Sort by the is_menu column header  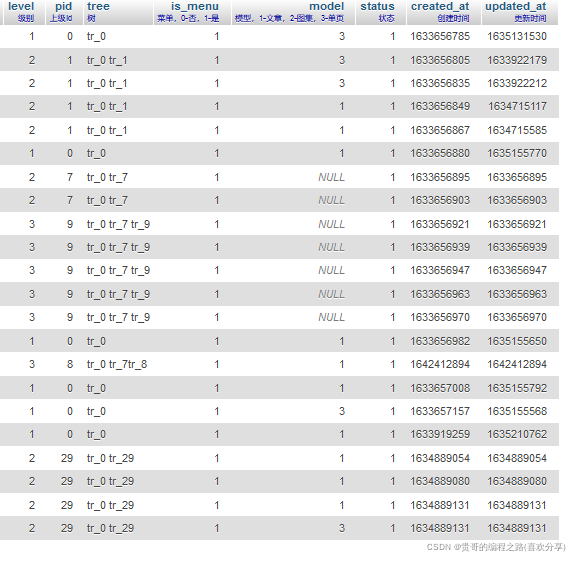pyautogui.click(x=195, y=6)
